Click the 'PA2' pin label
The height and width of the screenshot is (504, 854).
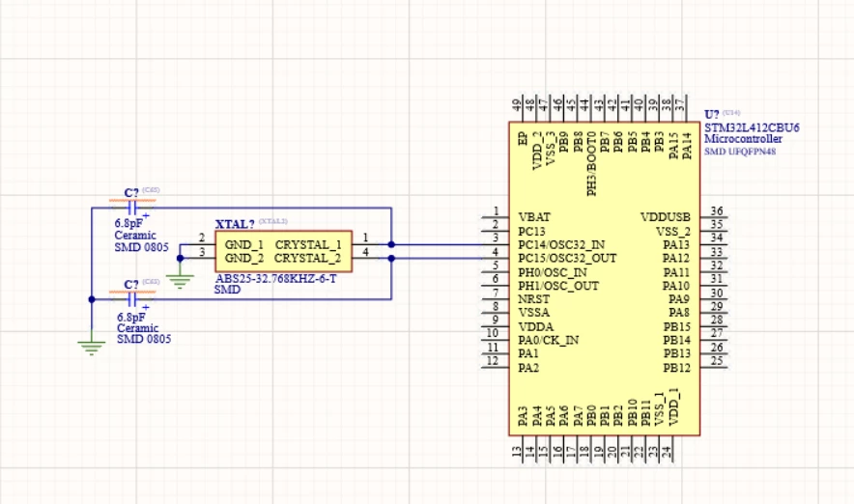point(528,368)
